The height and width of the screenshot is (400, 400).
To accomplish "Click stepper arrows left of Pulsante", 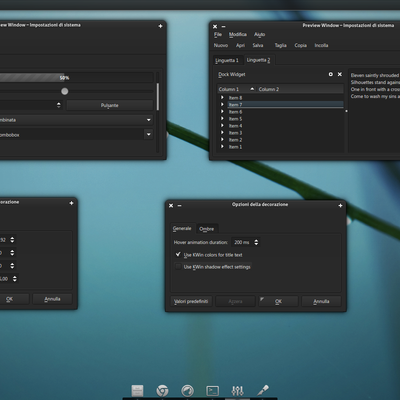I will [59, 105].
